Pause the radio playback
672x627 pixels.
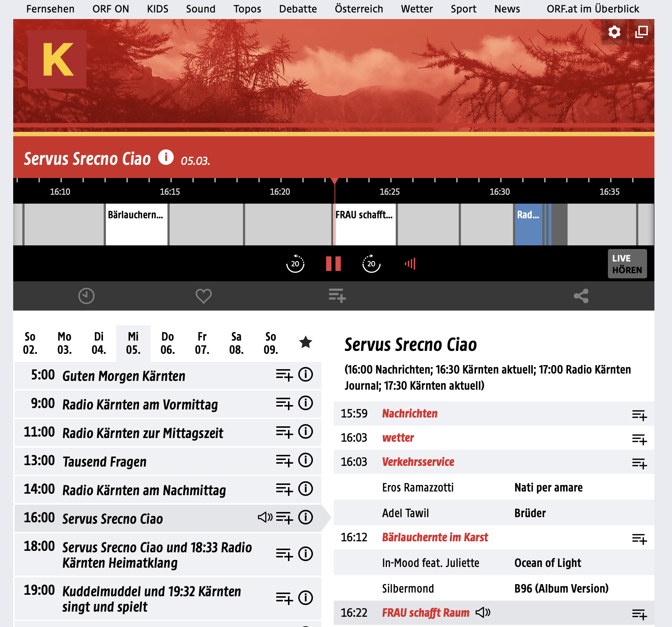click(333, 263)
